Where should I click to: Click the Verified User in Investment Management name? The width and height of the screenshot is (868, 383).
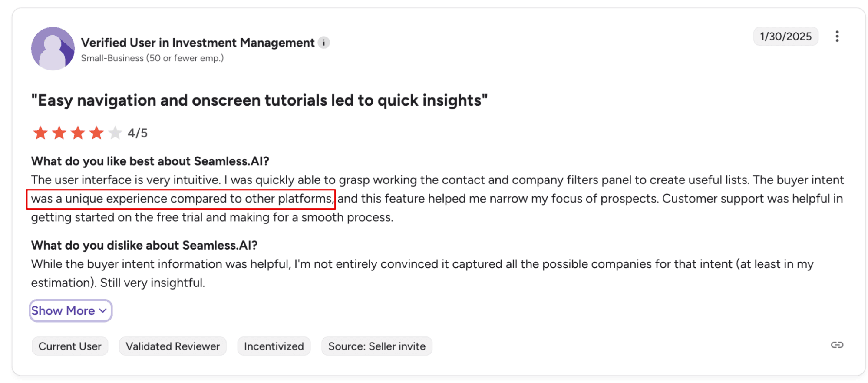198,43
